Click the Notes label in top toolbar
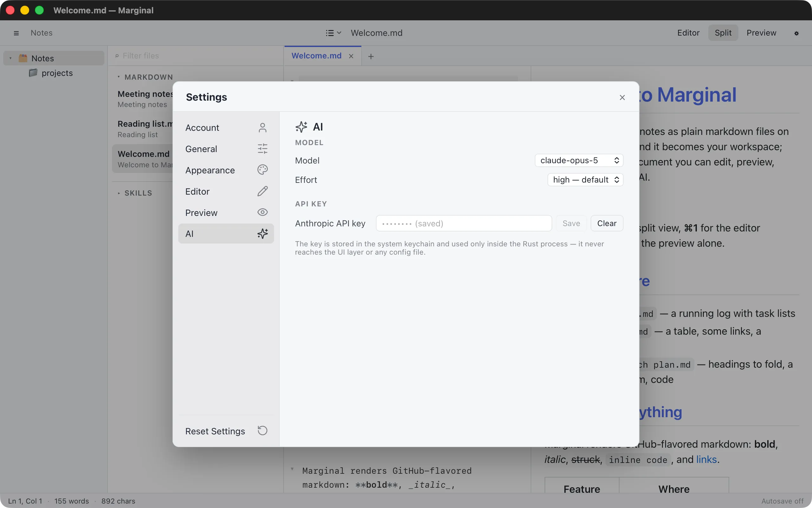The image size is (812, 508). click(x=42, y=33)
